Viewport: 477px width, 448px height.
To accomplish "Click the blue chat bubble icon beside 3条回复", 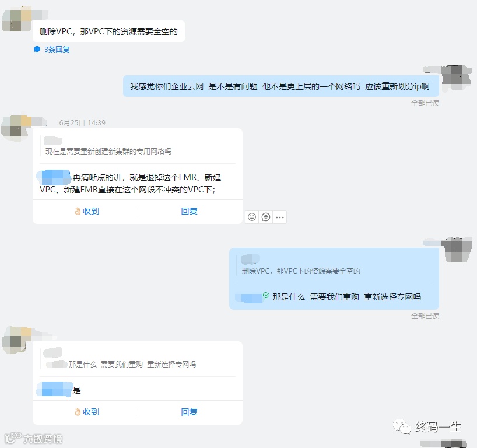I will (x=37, y=50).
